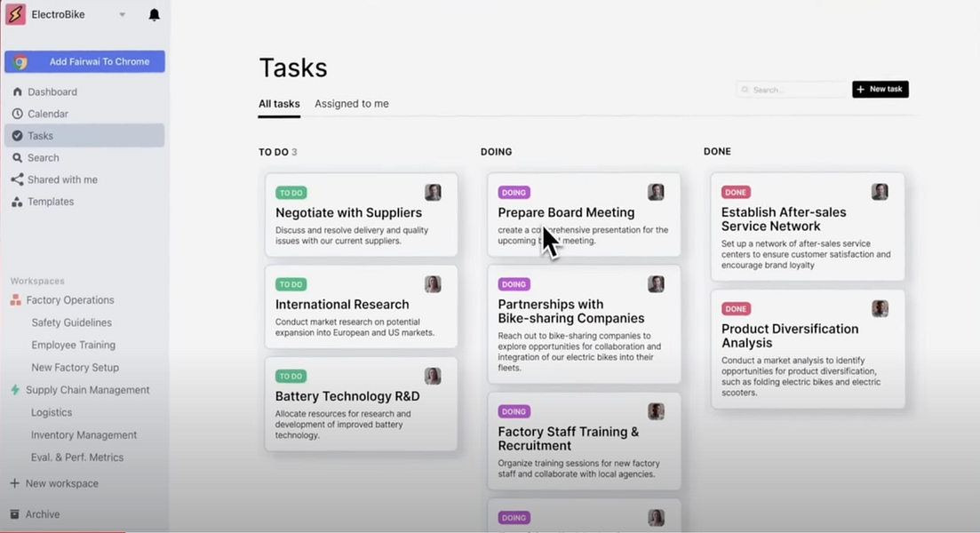This screenshot has width=980, height=533.
Task: Open Employee Training page
Action: coord(74,345)
